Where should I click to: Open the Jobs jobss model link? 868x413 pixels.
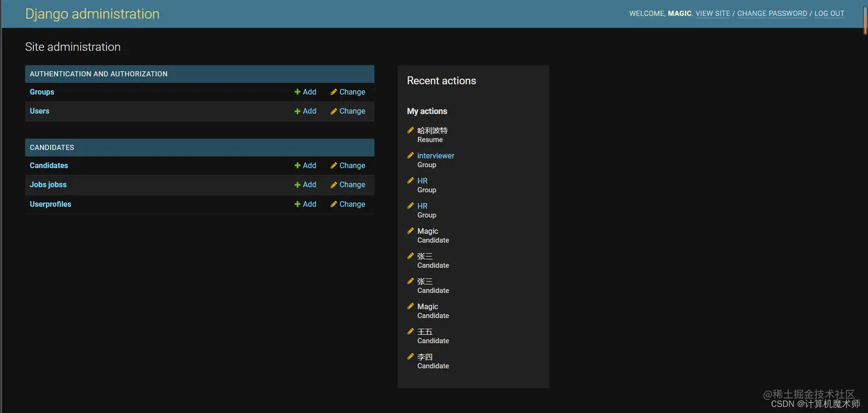coord(48,185)
